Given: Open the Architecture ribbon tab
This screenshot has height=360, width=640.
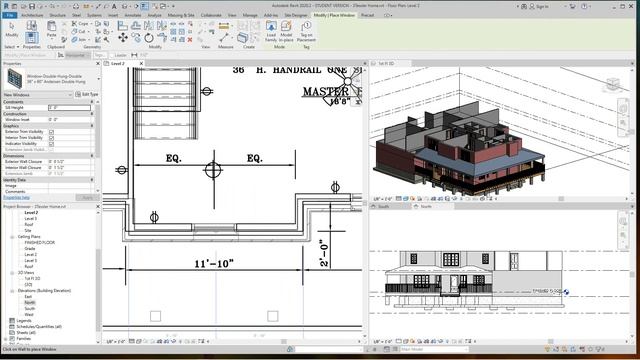Looking at the screenshot, I should point(32,15).
